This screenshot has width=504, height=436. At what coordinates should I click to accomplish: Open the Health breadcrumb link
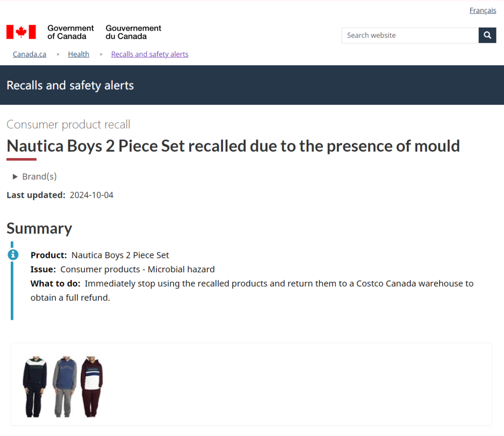78,54
